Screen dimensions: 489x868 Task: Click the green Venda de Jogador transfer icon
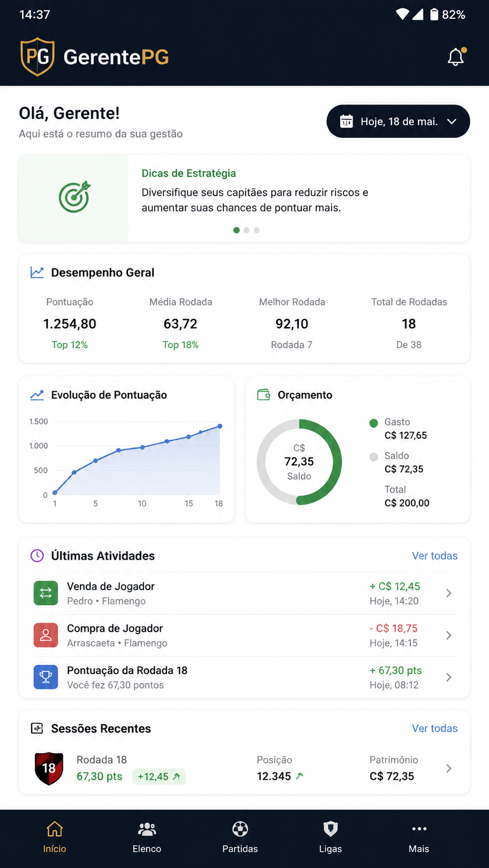pyautogui.click(x=46, y=593)
